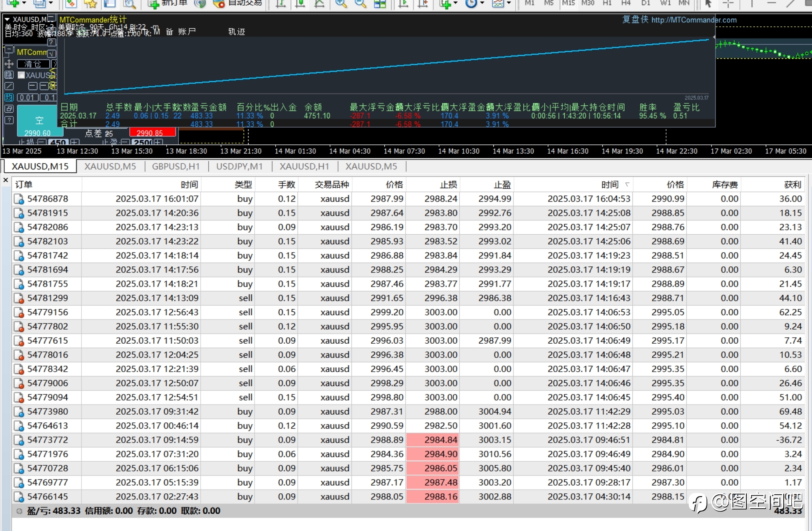Open the Profiles dropdown arrow
The height and width of the screenshot is (531, 812).
click(51, 3)
